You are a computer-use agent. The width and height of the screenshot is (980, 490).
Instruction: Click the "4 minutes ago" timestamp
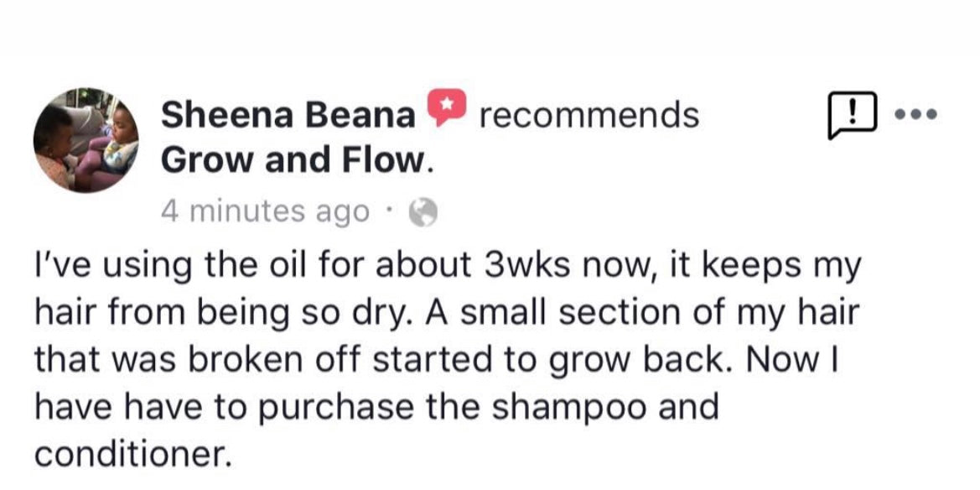coord(265,212)
